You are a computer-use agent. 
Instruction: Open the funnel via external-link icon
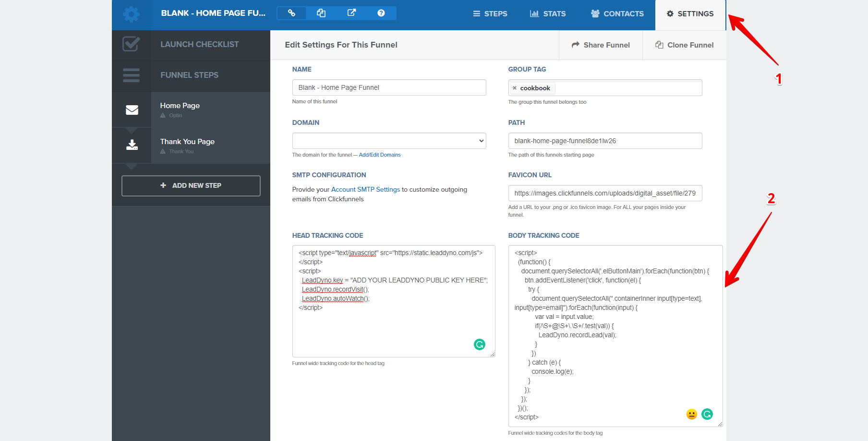[351, 13]
